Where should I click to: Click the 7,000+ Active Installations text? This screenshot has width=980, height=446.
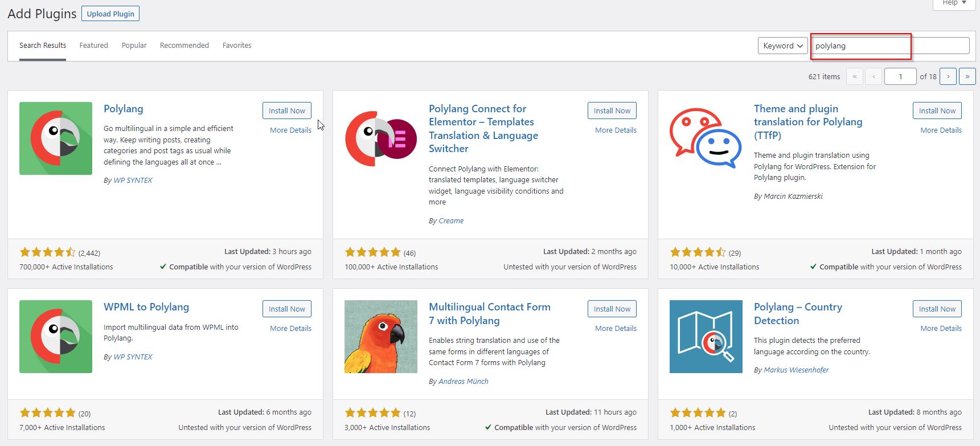[x=62, y=428]
